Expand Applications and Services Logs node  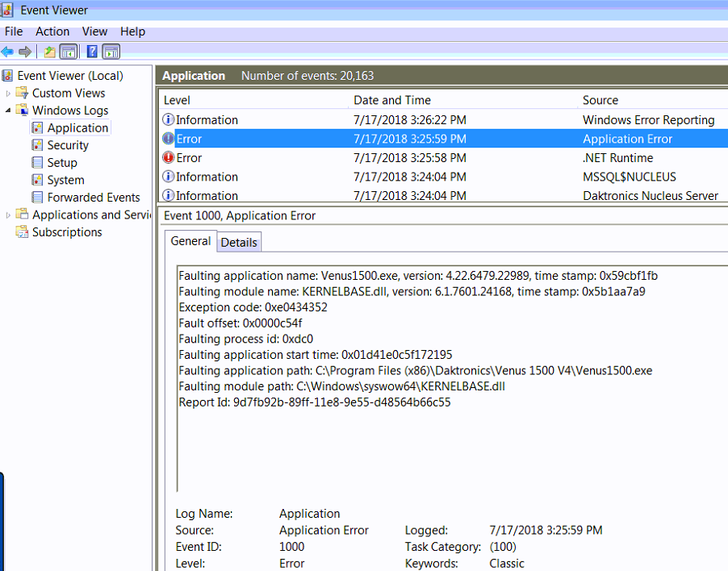point(9,215)
